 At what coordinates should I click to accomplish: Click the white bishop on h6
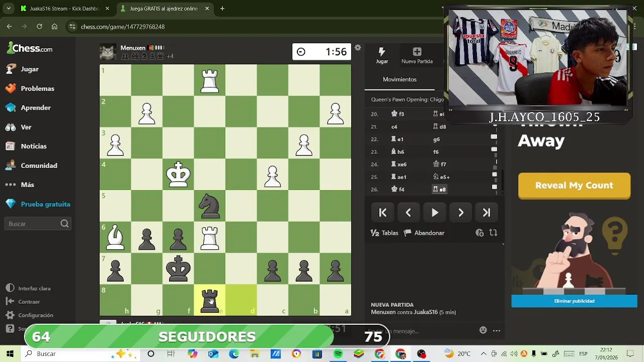point(115,237)
